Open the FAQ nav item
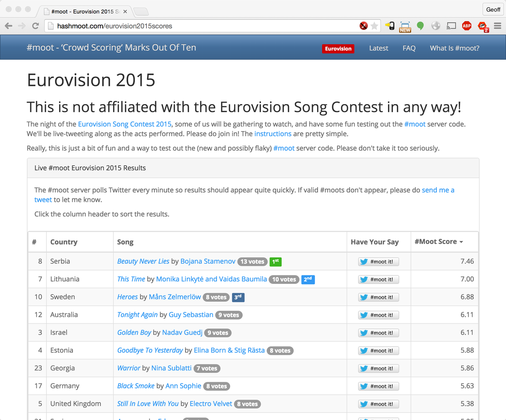 (x=409, y=48)
